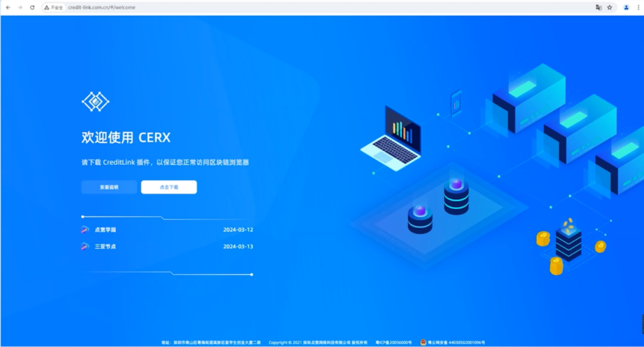Viewport: 644px width, 347px height.
Task: Open the browser profile avatar
Action: [626, 7]
